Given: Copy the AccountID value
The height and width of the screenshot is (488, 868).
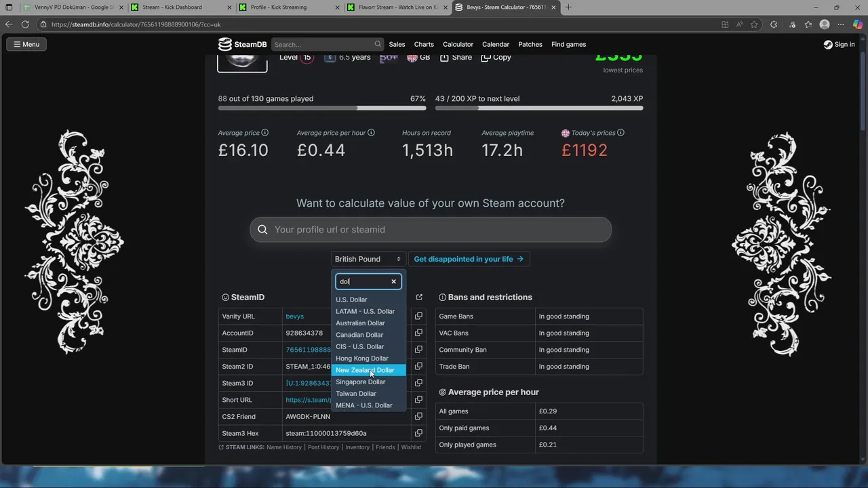Looking at the screenshot, I should tap(418, 333).
